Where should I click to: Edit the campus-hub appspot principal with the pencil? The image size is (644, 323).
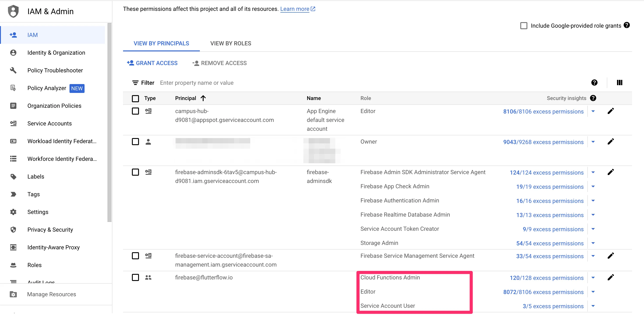pos(611,111)
